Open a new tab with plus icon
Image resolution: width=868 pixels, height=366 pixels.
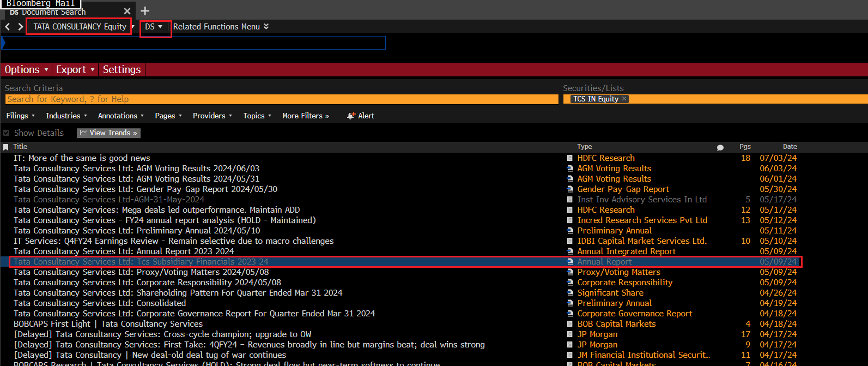[x=145, y=11]
